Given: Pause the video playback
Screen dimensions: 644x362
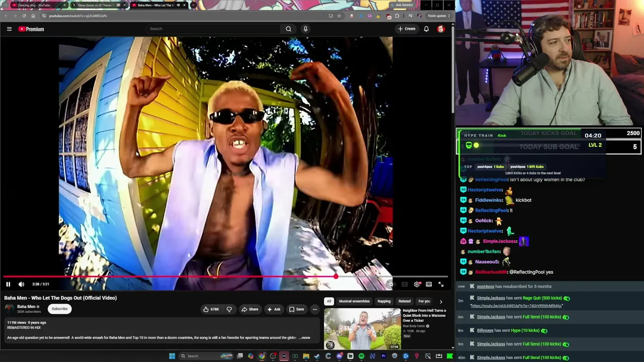Looking at the screenshot, I should [x=8, y=284].
